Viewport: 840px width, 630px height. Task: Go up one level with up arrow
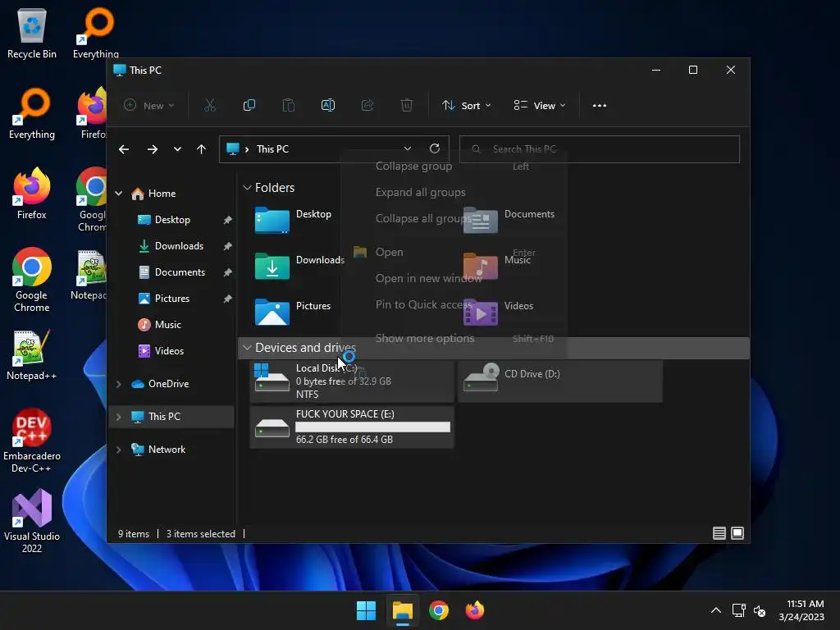[201, 149]
